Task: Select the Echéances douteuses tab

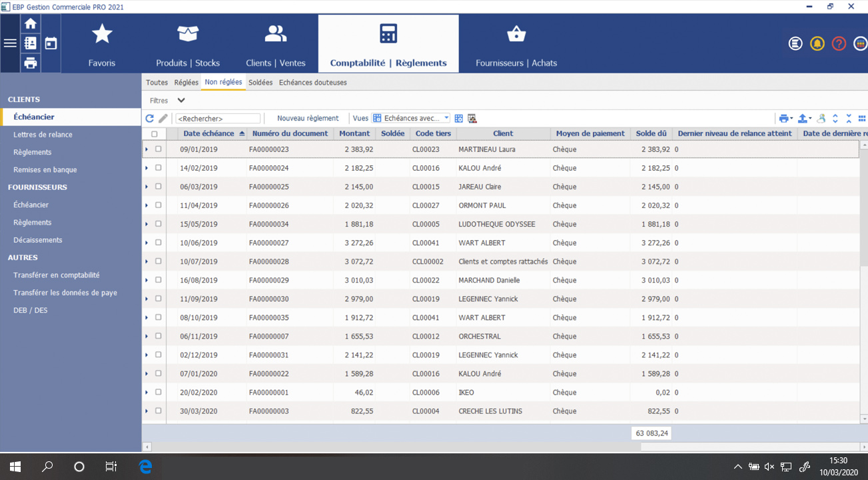Action: pyautogui.click(x=313, y=83)
